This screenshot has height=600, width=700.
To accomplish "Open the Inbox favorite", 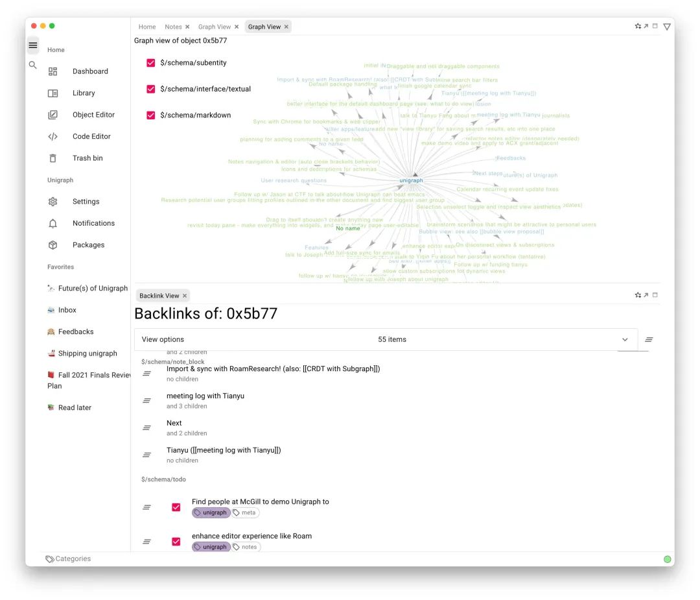I will pyautogui.click(x=62, y=310).
